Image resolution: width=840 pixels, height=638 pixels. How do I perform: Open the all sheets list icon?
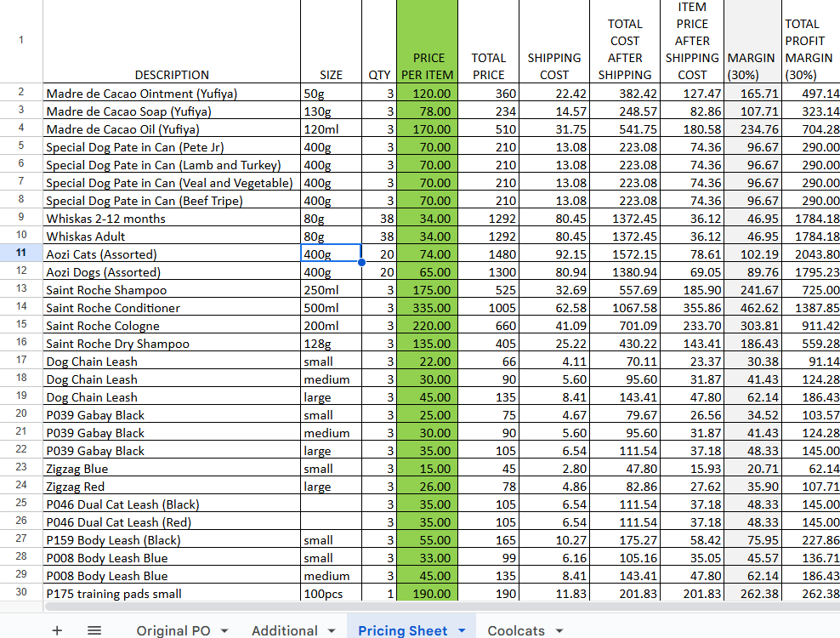pyautogui.click(x=94, y=630)
